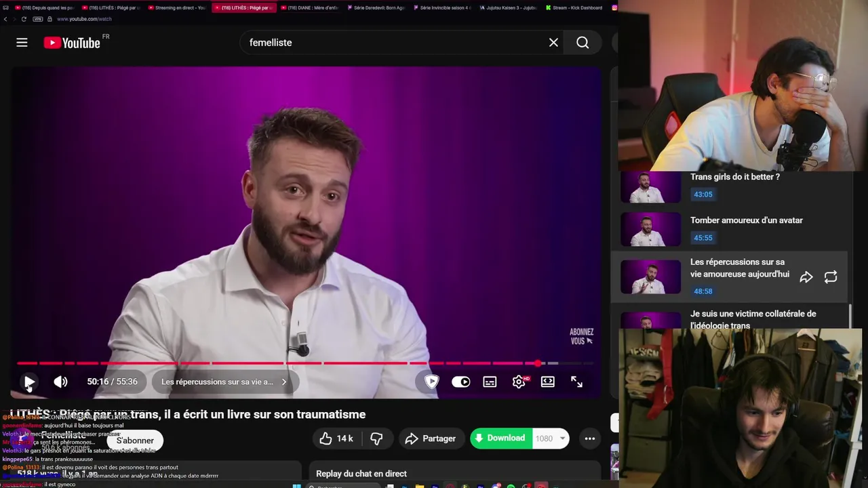The height and width of the screenshot is (488, 868).
Task: Open the 1080 quality dropdown
Action: click(x=550, y=439)
